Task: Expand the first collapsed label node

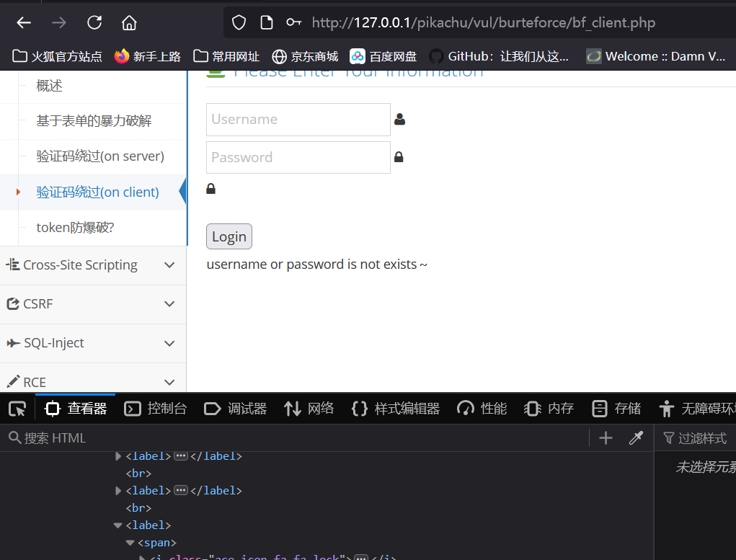Action: click(118, 456)
